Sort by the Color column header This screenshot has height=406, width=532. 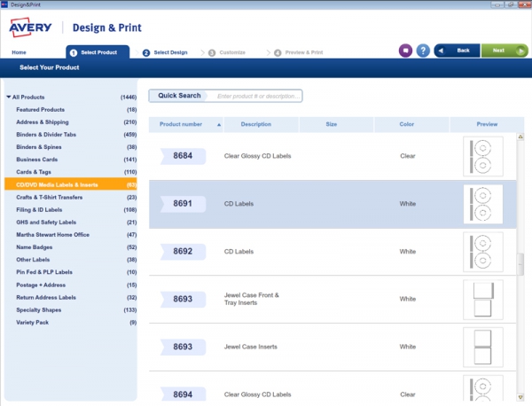point(412,124)
